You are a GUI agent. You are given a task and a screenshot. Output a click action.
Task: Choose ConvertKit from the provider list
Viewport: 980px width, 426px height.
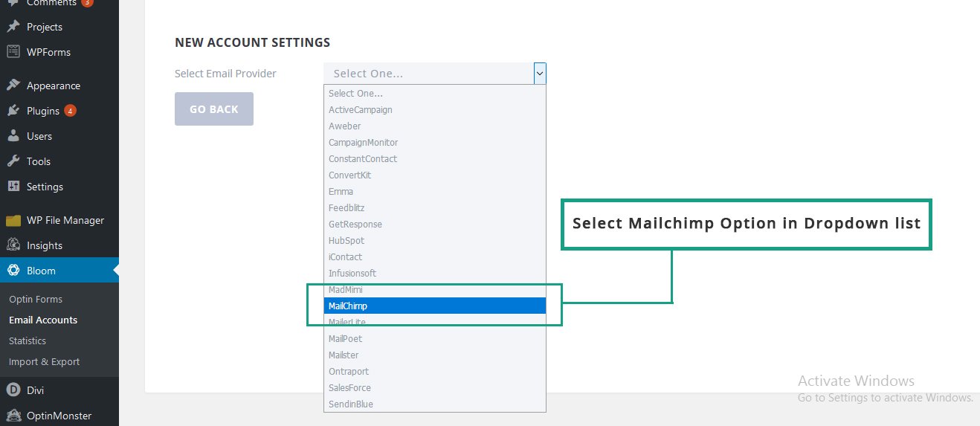(x=435, y=175)
